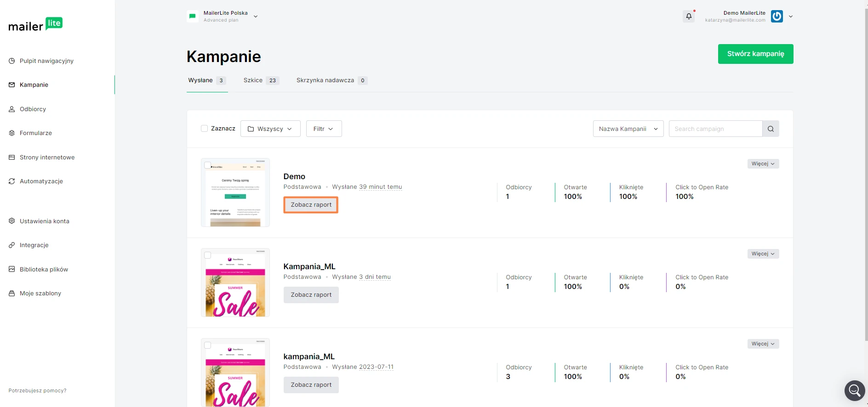Select the Kampania_ML campaign checkbox
This screenshot has height=407, width=868.
[x=208, y=255]
